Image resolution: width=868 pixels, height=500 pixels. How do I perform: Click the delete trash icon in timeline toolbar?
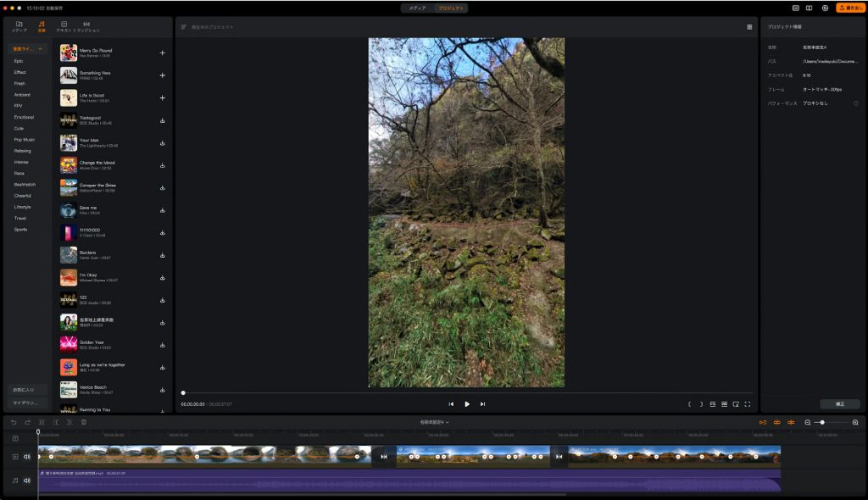point(83,422)
